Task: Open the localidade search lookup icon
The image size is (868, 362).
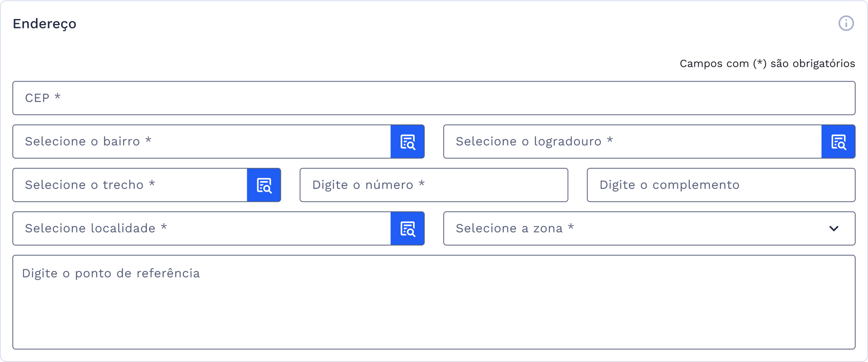Action: point(407,229)
